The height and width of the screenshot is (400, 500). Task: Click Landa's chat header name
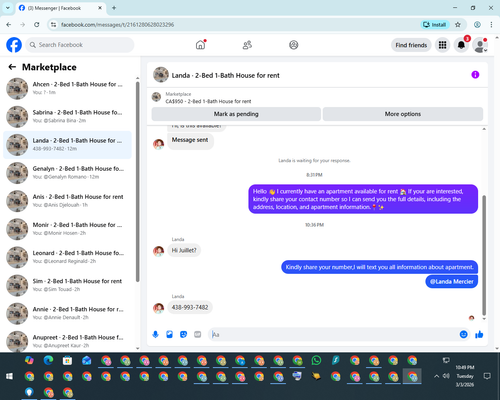[x=225, y=75]
